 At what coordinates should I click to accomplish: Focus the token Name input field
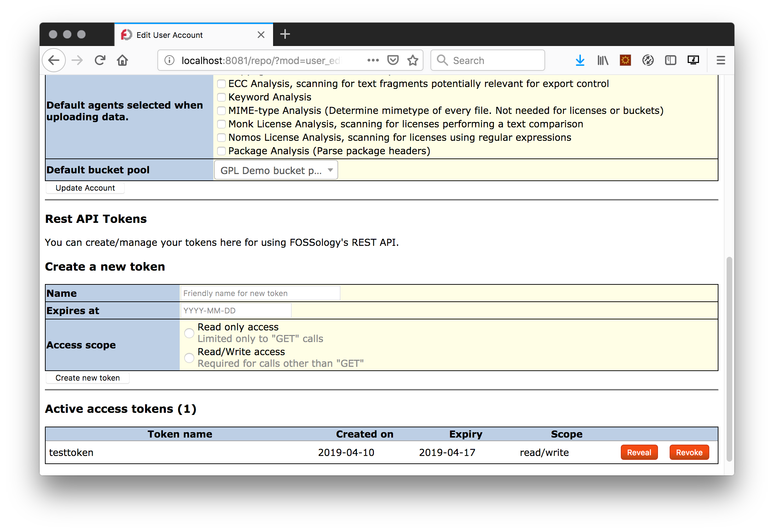(x=260, y=293)
